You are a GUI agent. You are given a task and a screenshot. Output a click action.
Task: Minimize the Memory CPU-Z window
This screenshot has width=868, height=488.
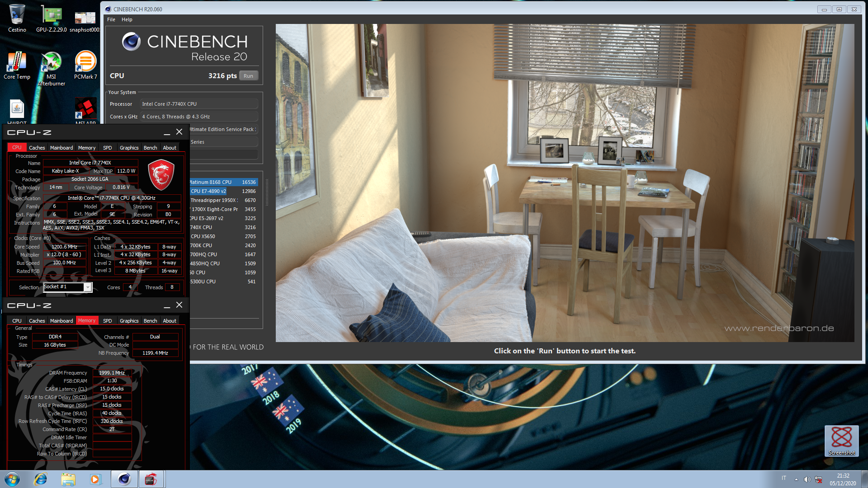pyautogui.click(x=167, y=305)
